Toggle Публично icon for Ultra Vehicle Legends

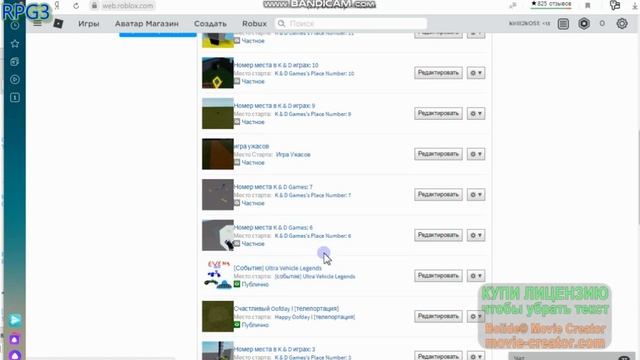tap(237, 284)
